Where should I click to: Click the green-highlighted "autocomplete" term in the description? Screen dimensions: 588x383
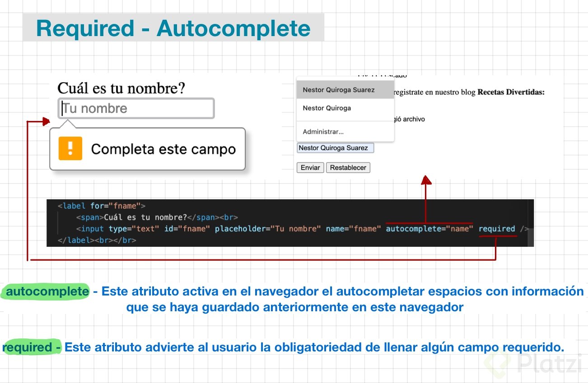[x=47, y=292]
